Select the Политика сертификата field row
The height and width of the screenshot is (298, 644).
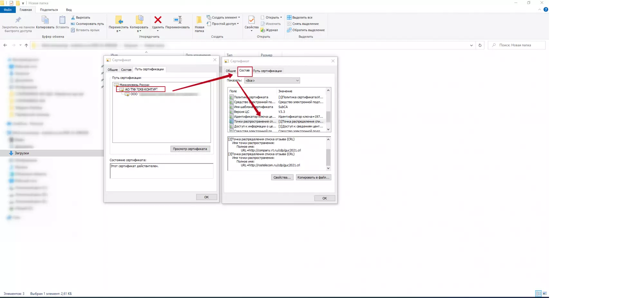pos(277,97)
